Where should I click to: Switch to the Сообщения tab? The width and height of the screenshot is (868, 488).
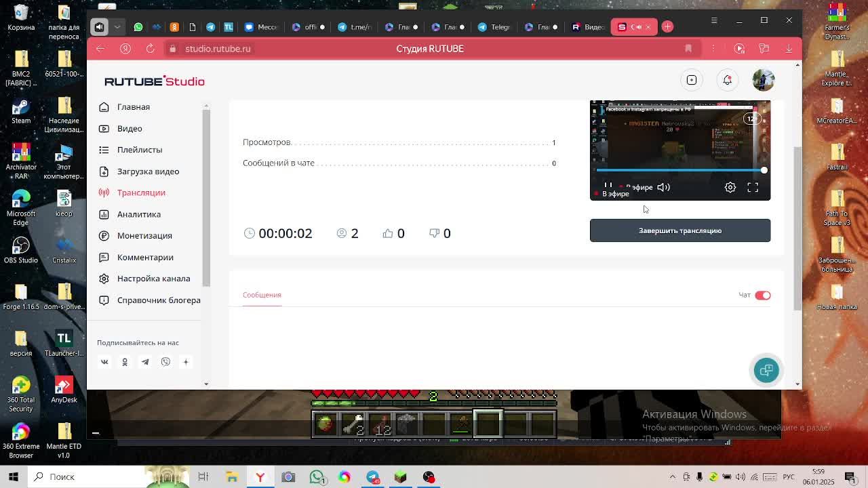click(262, 295)
